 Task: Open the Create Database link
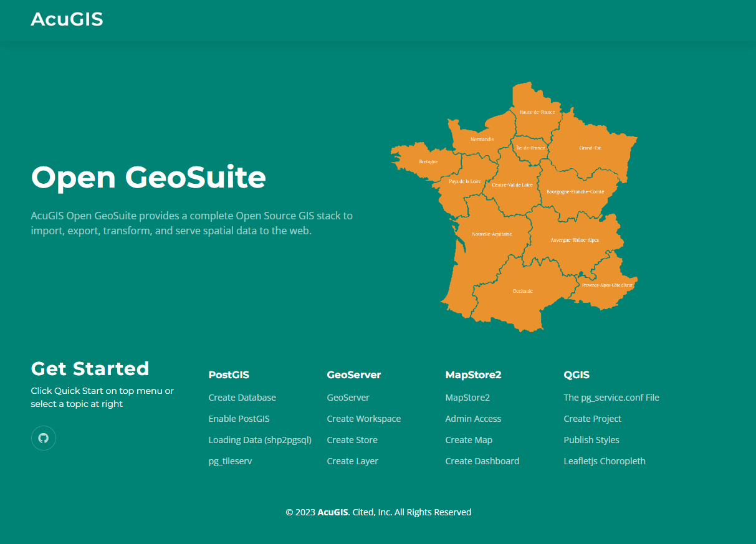pos(242,398)
